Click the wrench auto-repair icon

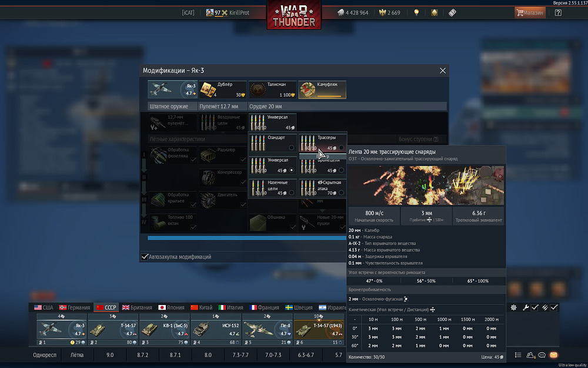525,307
